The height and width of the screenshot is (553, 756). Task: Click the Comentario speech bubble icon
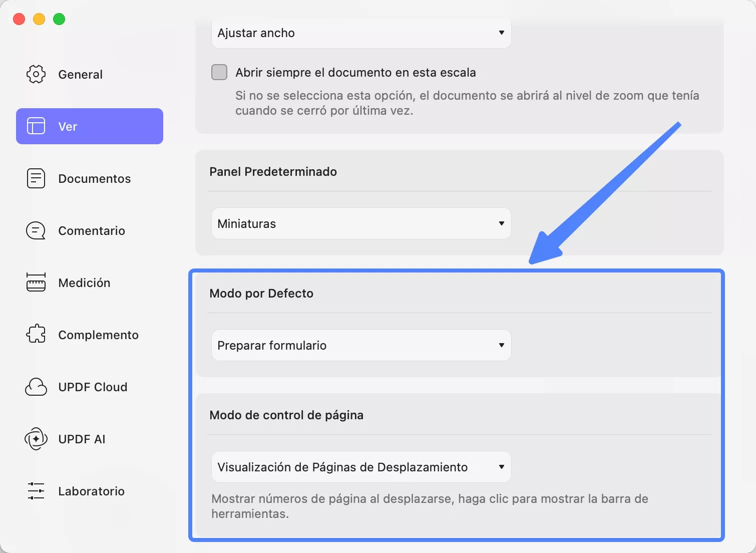36,230
